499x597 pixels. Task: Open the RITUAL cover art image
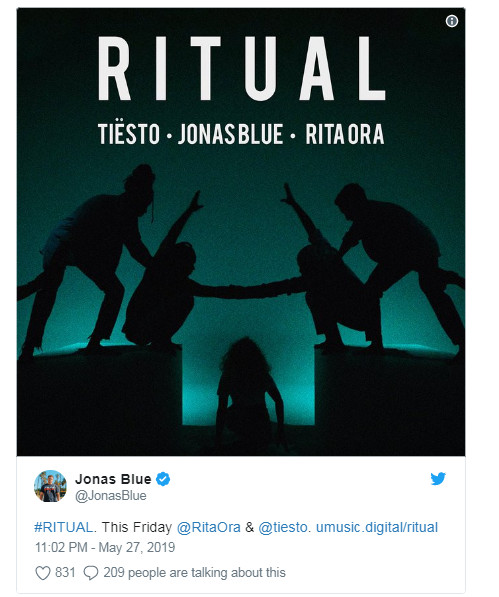[x=241, y=232]
